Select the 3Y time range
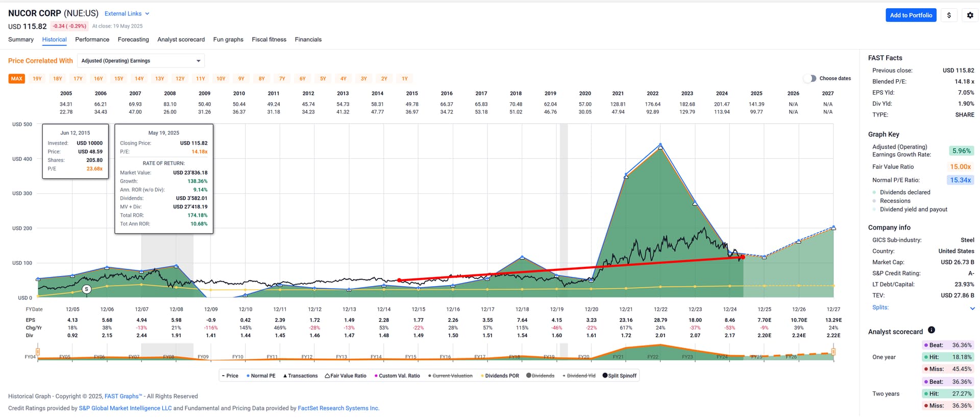 click(364, 79)
